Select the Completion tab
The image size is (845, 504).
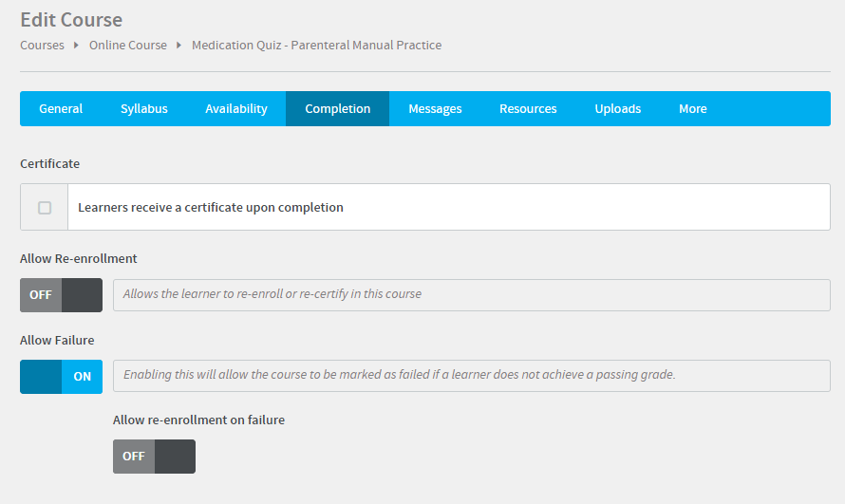point(337,109)
